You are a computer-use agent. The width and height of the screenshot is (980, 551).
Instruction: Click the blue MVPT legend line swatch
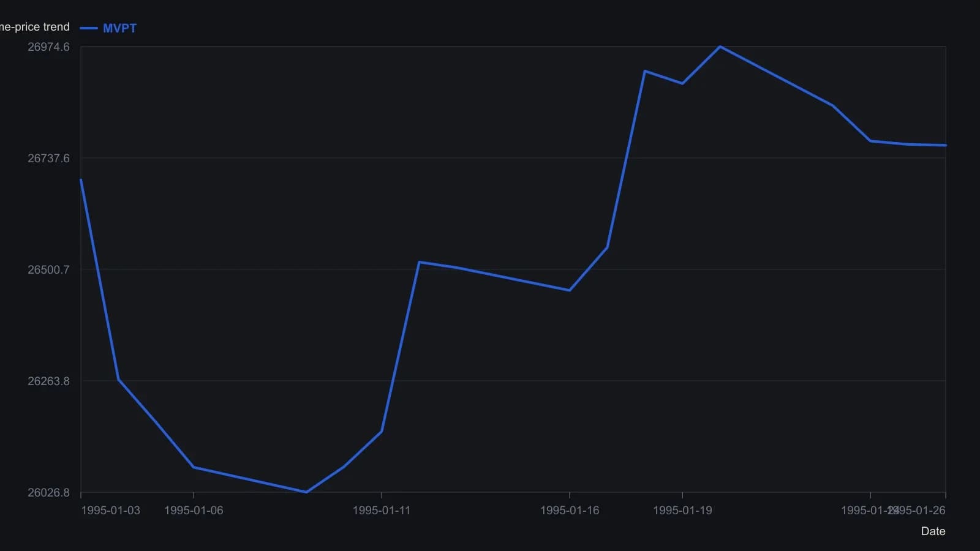89,28
